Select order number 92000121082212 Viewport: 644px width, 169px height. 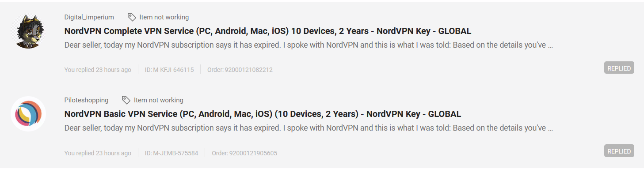[x=240, y=70]
